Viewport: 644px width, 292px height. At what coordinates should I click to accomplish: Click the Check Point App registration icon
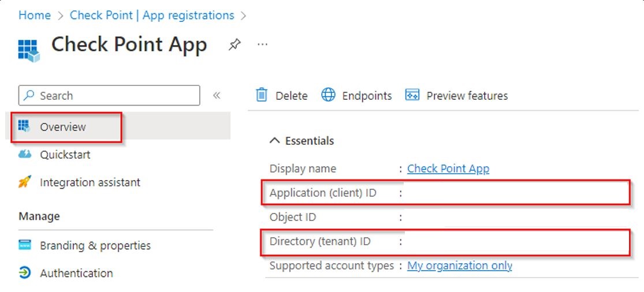[x=28, y=50]
